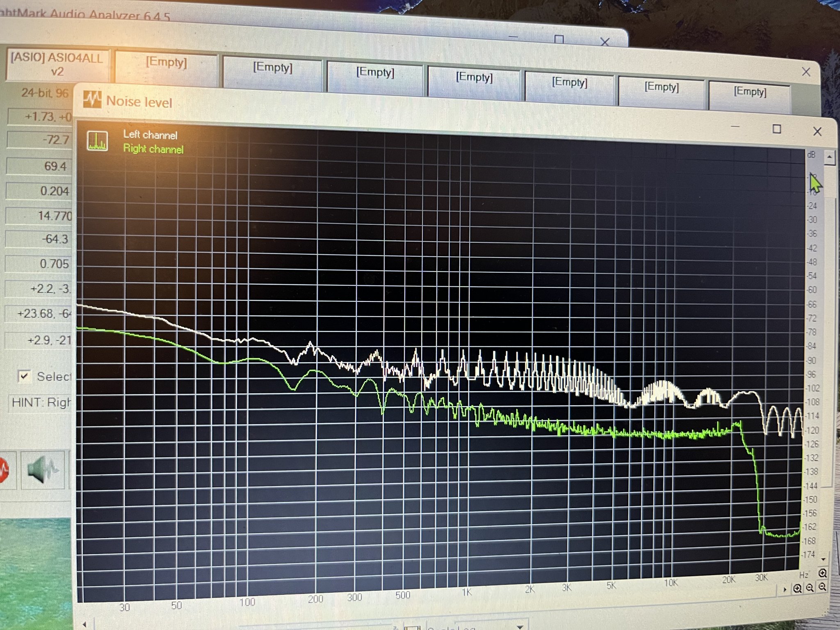Click the horizontal zoom-in magnifier below the graph

[x=797, y=589]
